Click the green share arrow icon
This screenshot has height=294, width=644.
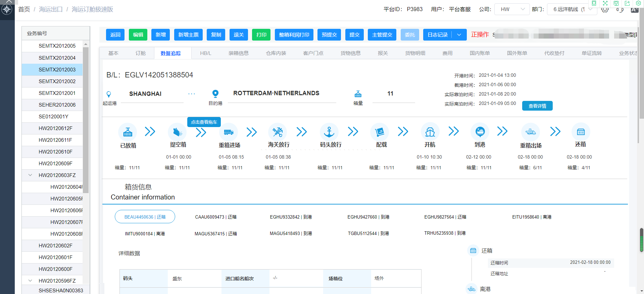[627, 3]
